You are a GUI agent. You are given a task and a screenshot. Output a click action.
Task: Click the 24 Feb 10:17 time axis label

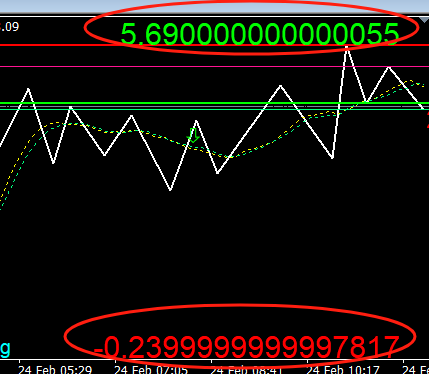coord(343,370)
